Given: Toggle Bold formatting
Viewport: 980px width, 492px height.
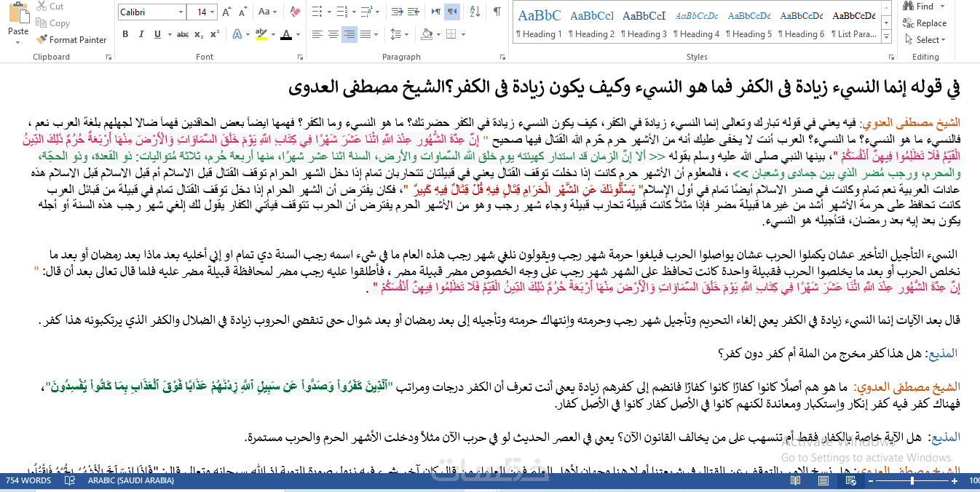Looking at the screenshot, I should coord(125,34).
